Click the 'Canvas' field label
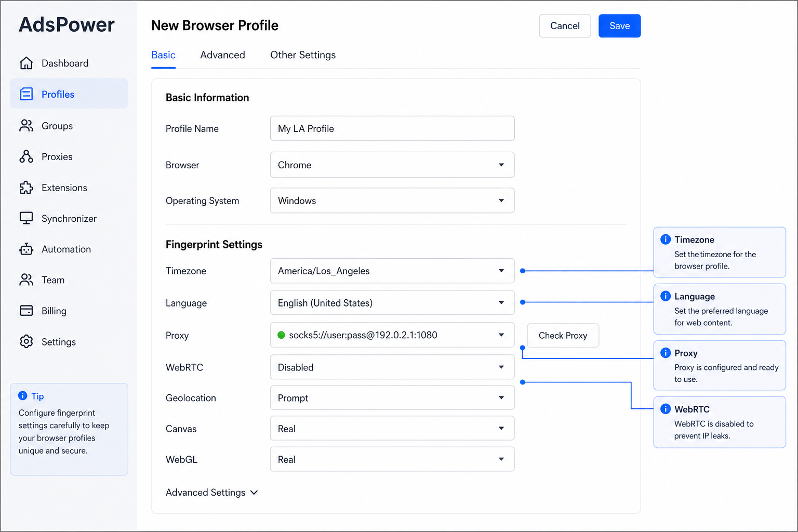 tap(181, 429)
